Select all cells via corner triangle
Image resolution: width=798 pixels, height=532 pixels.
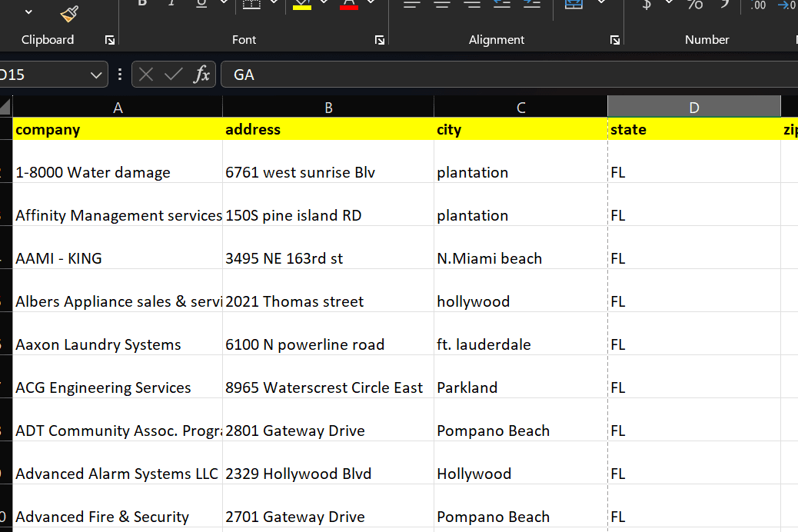click(x=5, y=106)
